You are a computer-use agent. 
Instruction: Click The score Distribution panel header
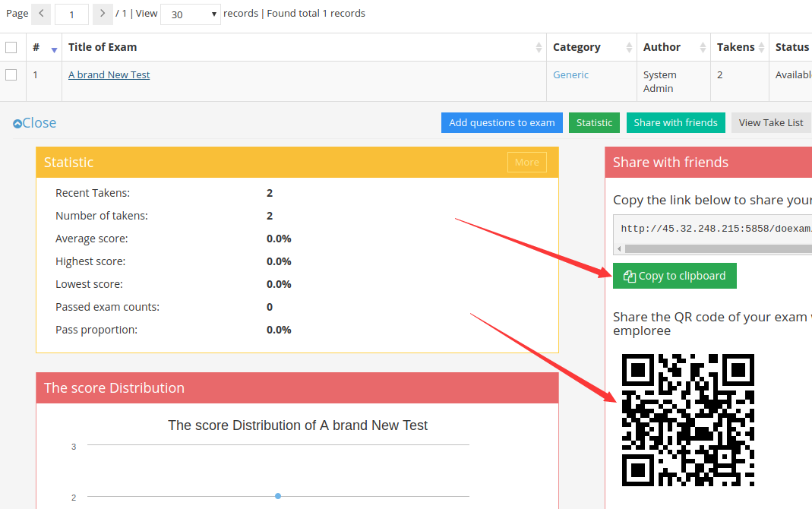pyautogui.click(x=297, y=388)
